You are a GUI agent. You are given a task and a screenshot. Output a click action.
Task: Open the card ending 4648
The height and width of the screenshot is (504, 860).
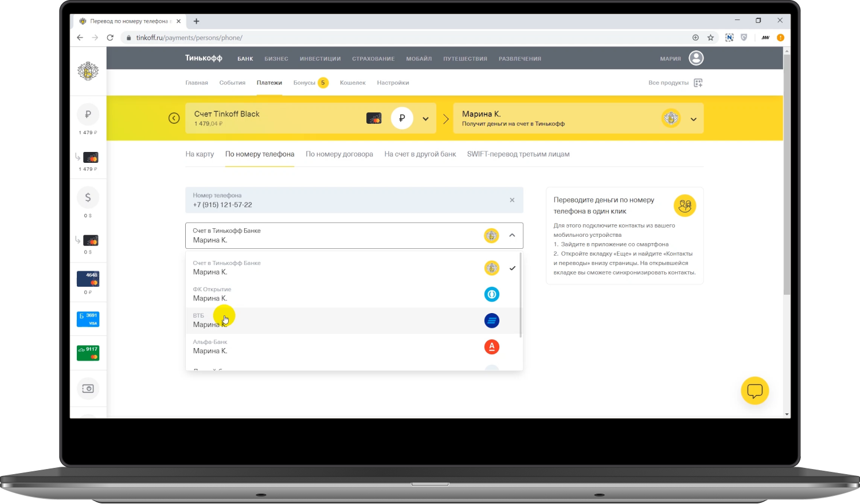[88, 279]
